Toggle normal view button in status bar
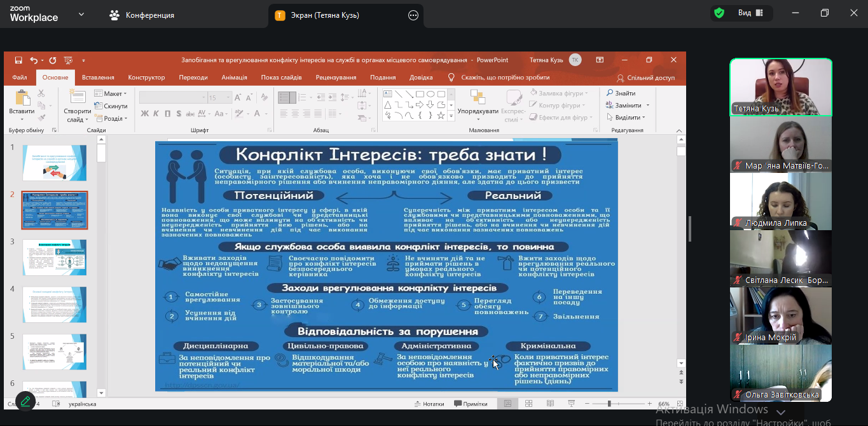868x426 pixels. point(507,404)
